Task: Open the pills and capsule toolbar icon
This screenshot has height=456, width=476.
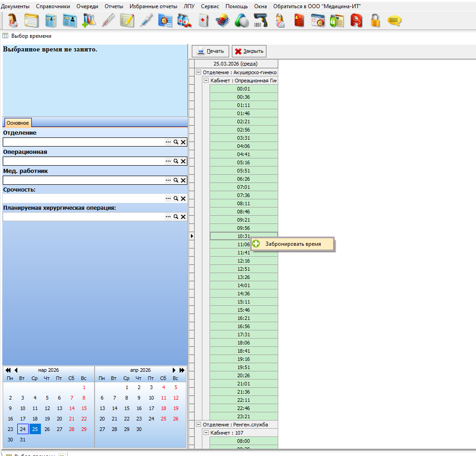Action: pos(241,20)
